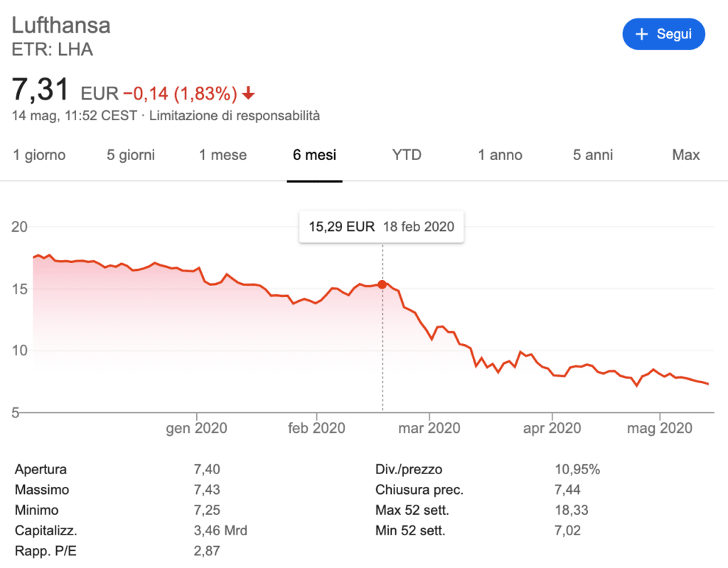
Task: Switch chart to YTD range
Action: (407, 155)
